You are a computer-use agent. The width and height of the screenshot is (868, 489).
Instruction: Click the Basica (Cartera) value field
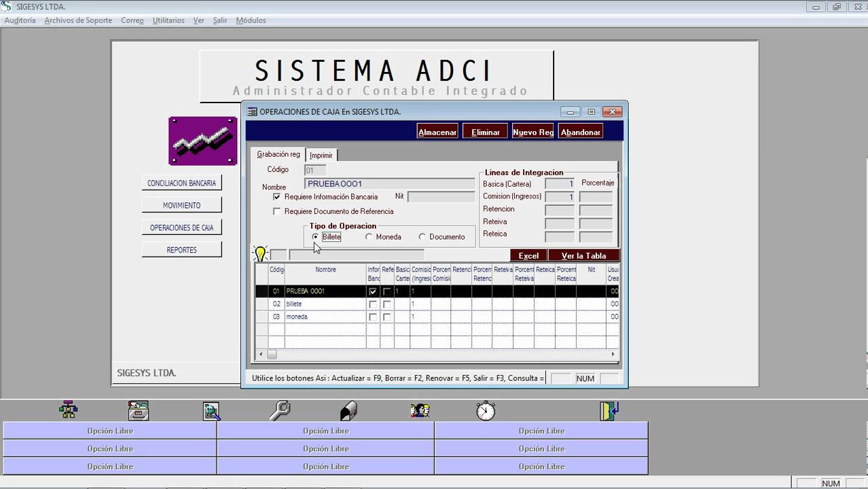pyautogui.click(x=560, y=183)
